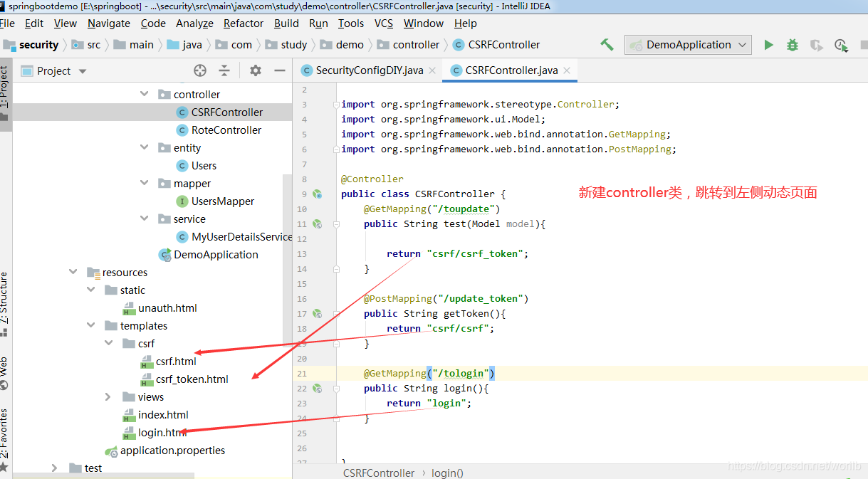This screenshot has height=479, width=868.
Task: Collapse the templates folder
Action: point(90,325)
